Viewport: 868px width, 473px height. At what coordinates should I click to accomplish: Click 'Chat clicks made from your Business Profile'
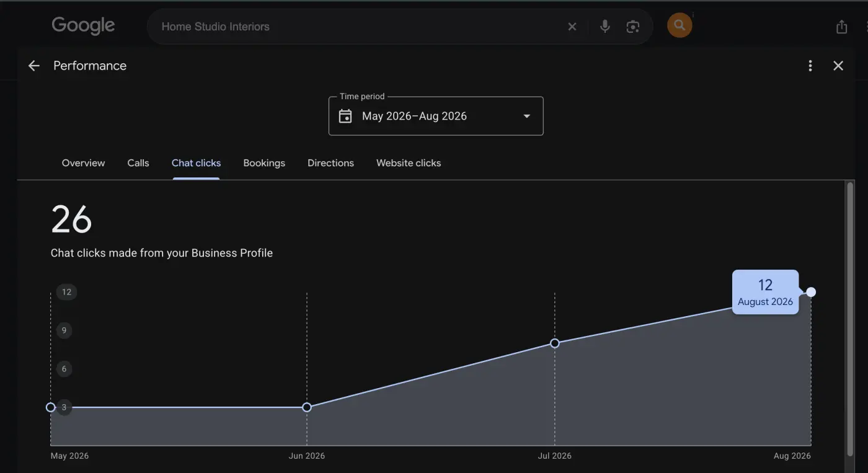coord(162,253)
